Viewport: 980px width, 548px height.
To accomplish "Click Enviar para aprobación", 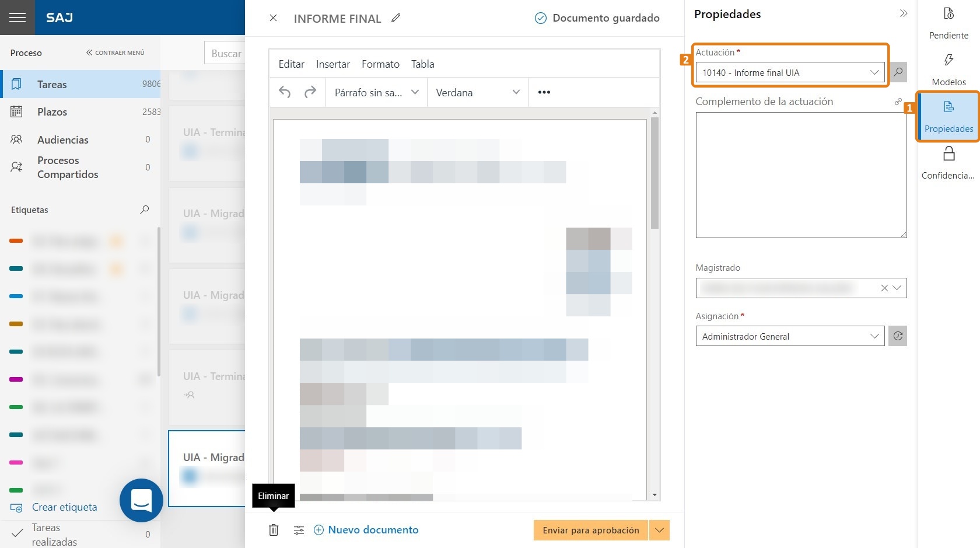I will pyautogui.click(x=591, y=530).
